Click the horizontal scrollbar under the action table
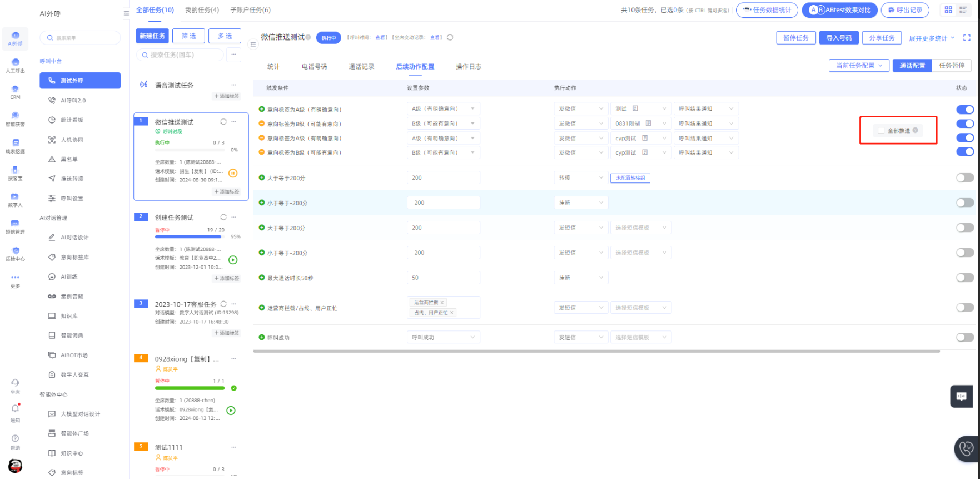Image resolution: width=980 pixels, height=479 pixels. [x=596, y=351]
